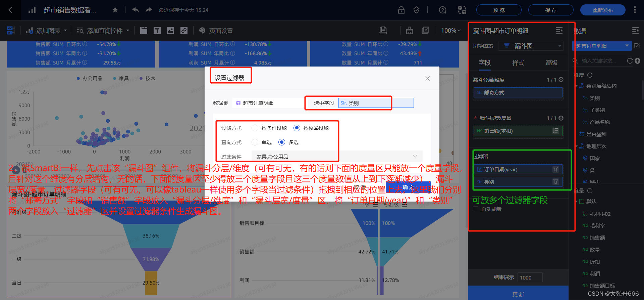This screenshot has width=644, height=300.
Task: Select 产品名称 in field tree
Action: tap(599, 122)
